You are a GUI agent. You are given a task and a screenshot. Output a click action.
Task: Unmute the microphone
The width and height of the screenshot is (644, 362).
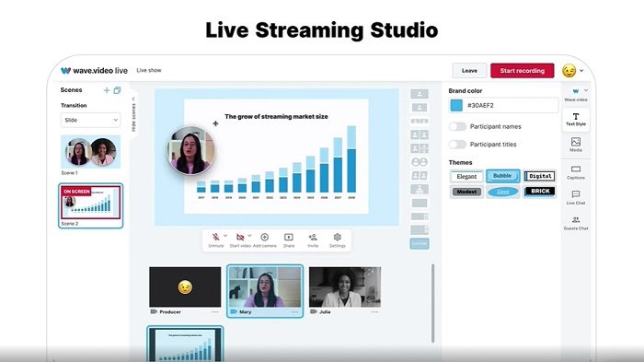(215, 239)
